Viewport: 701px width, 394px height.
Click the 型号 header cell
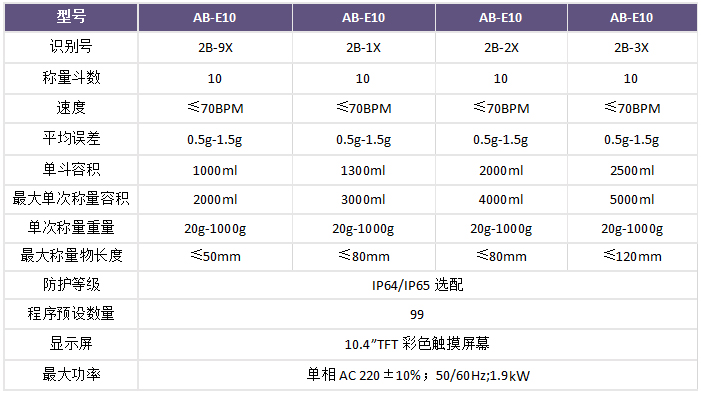point(71,17)
